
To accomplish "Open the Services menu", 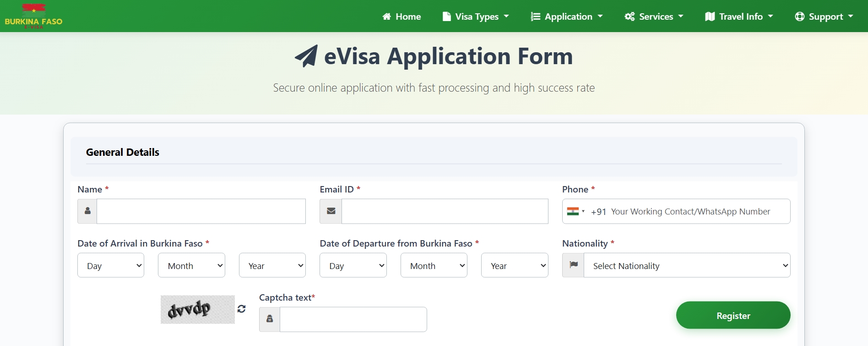I will [654, 16].
